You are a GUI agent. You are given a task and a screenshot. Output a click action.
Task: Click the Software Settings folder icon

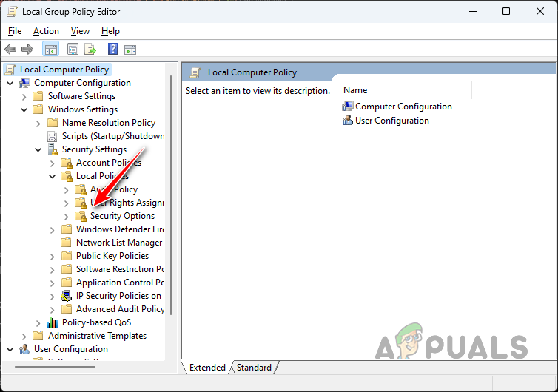(x=38, y=96)
